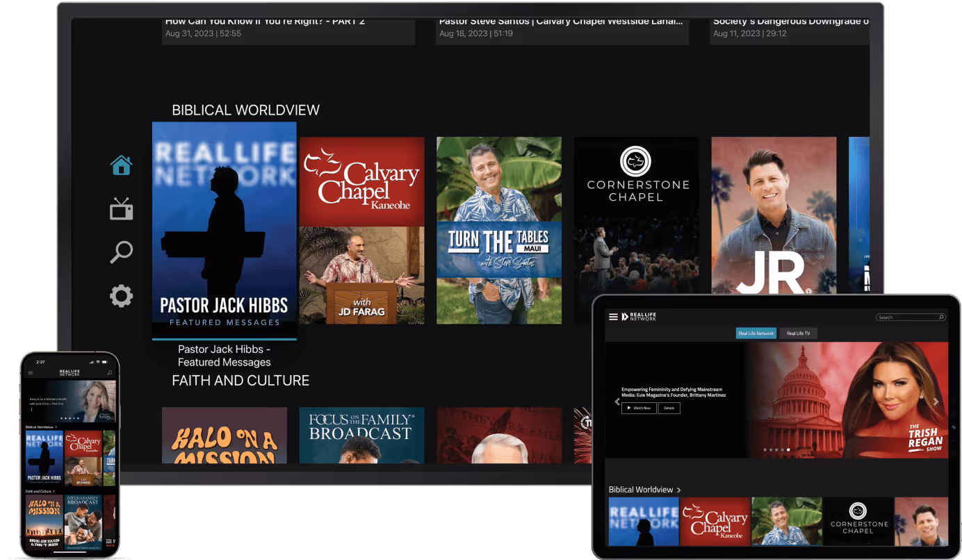Image resolution: width=962 pixels, height=560 pixels.
Task: Click the Real Life Network logo on the tablet
Action: tap(639, 317)
